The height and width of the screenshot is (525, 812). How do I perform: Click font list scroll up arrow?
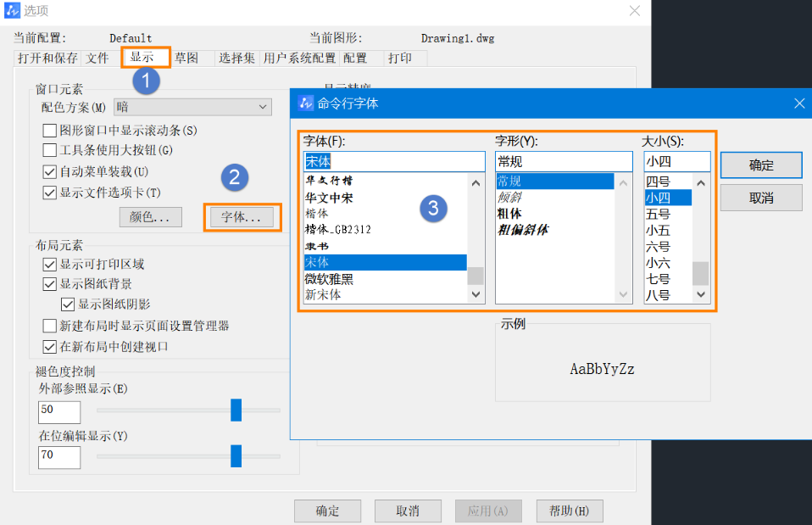tap(476, 183)
